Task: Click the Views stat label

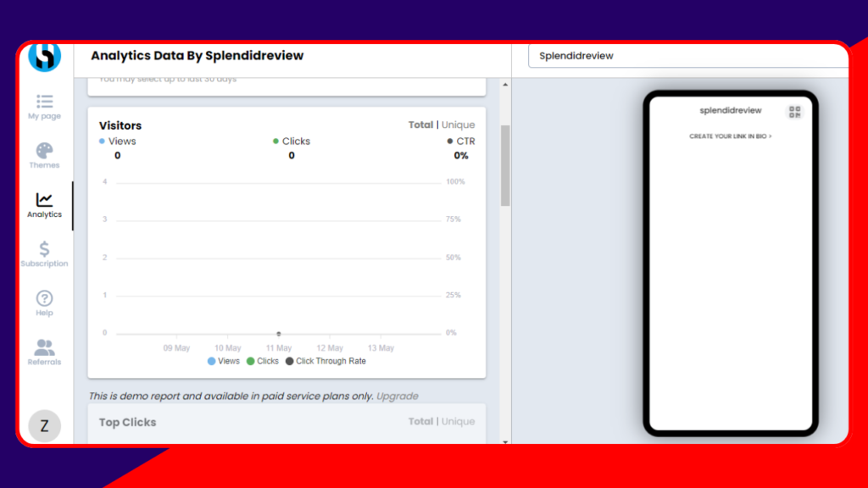Action: [122, 141]
